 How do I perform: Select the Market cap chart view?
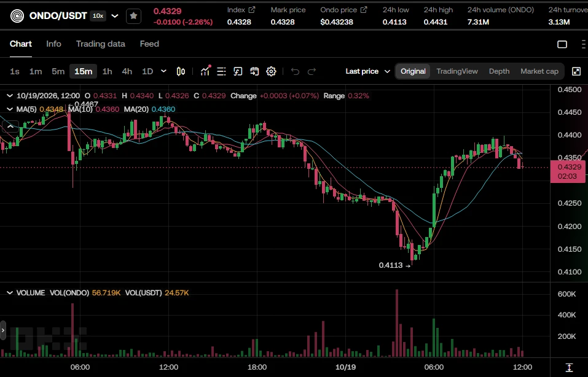coord(539,71)
